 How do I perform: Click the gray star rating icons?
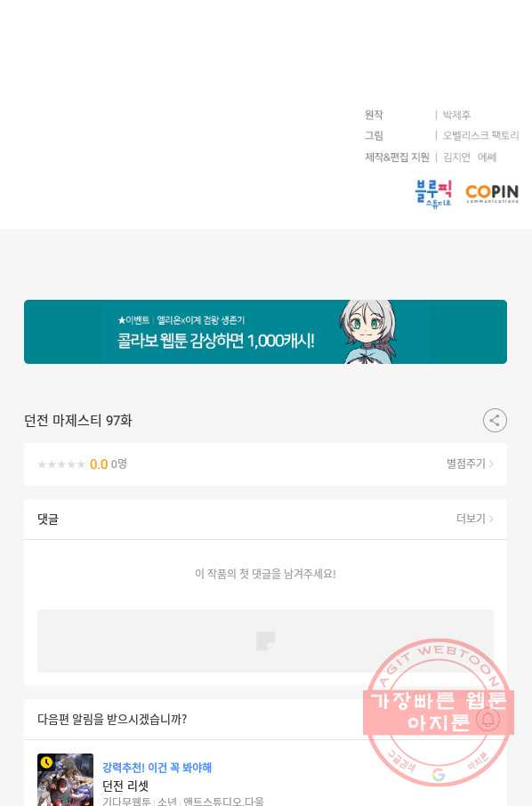(x=61, y=464)
